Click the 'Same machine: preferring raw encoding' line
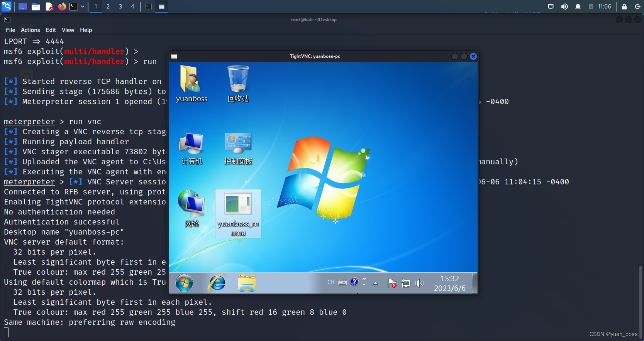The image size is (644, 341). pyautogui.click(x=90, y=322)
